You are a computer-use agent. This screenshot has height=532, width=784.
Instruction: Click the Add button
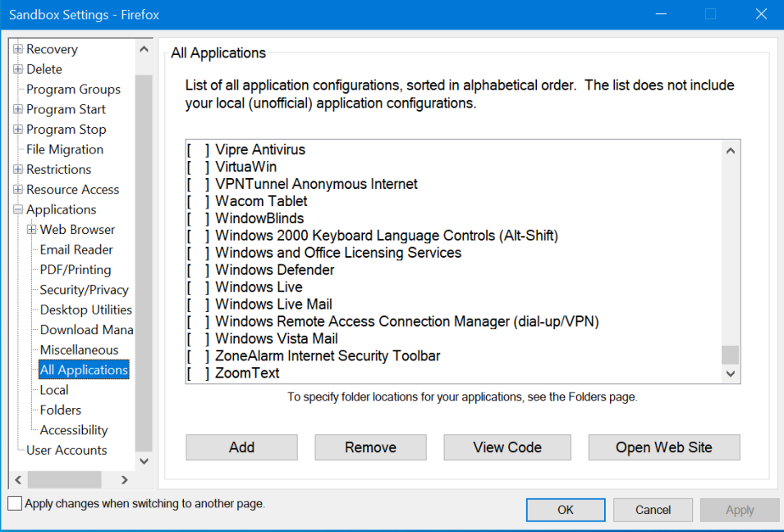click(x=241, y=447)
